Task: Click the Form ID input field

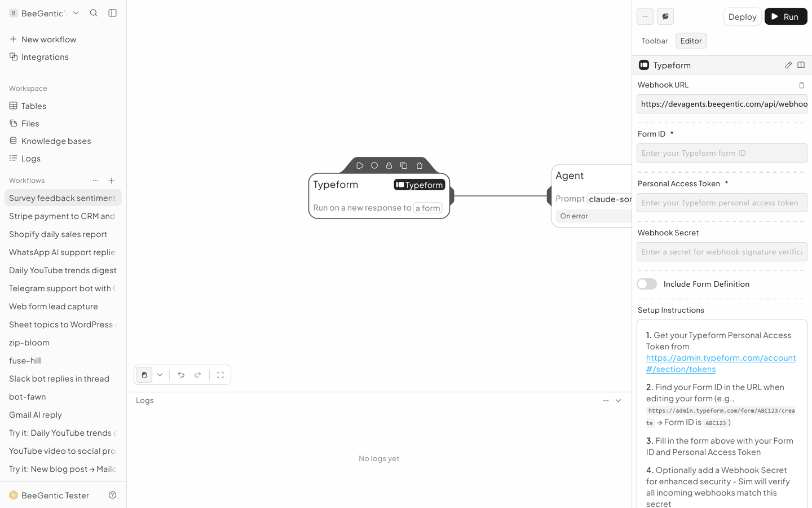Action: (722, 153)
